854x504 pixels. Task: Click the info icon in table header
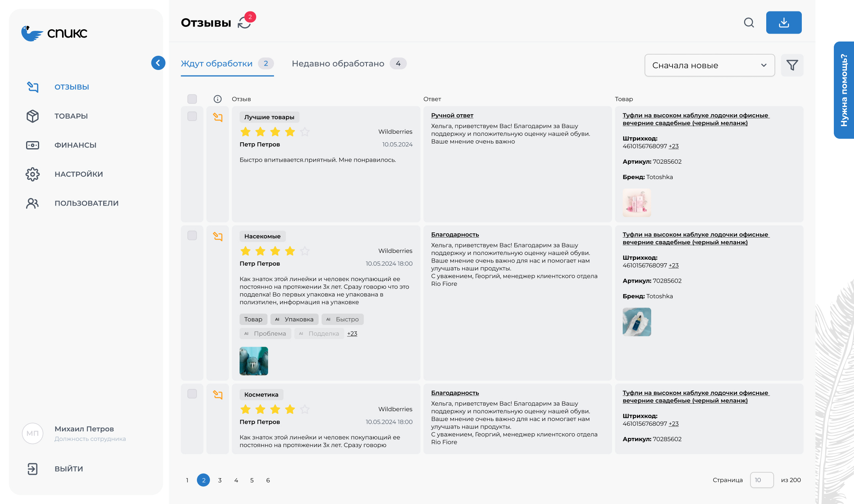coord(217,99)
